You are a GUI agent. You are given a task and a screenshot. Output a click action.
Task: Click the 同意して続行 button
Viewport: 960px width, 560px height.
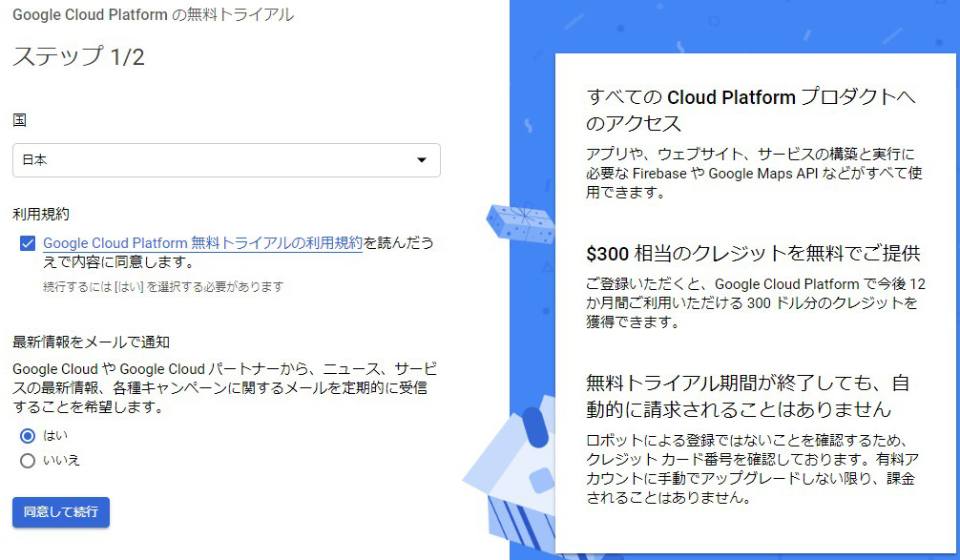(x=61, y=512)
